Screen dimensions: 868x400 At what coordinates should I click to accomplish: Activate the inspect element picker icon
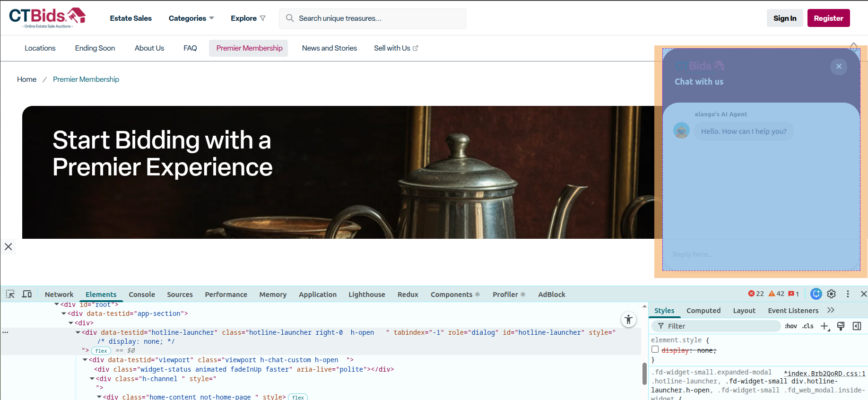click(x=10, y=294)
